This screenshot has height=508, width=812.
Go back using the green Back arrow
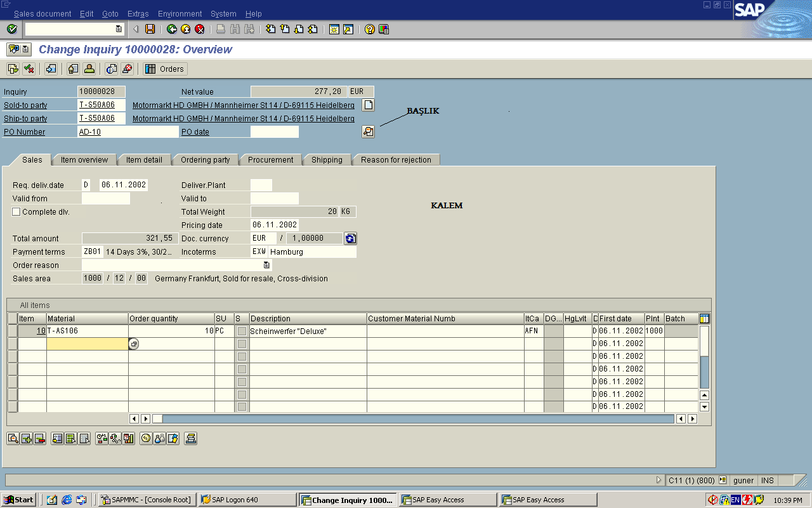tap(172, 29)
